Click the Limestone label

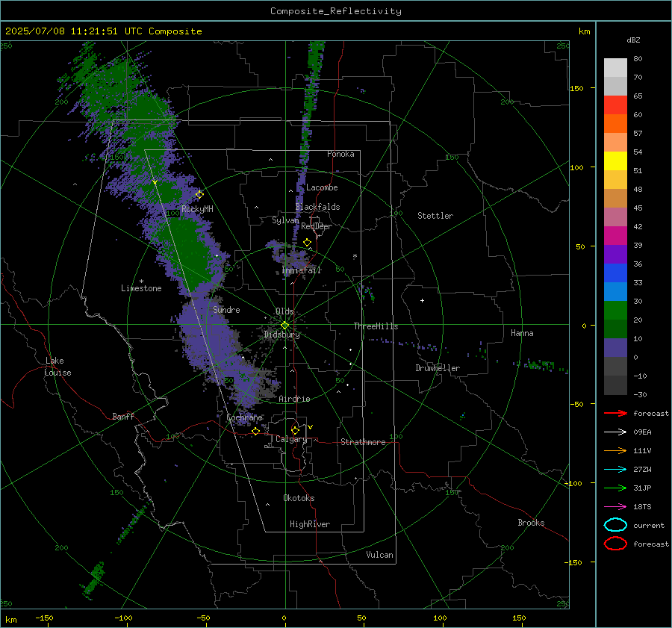click(x=141, y=288)
